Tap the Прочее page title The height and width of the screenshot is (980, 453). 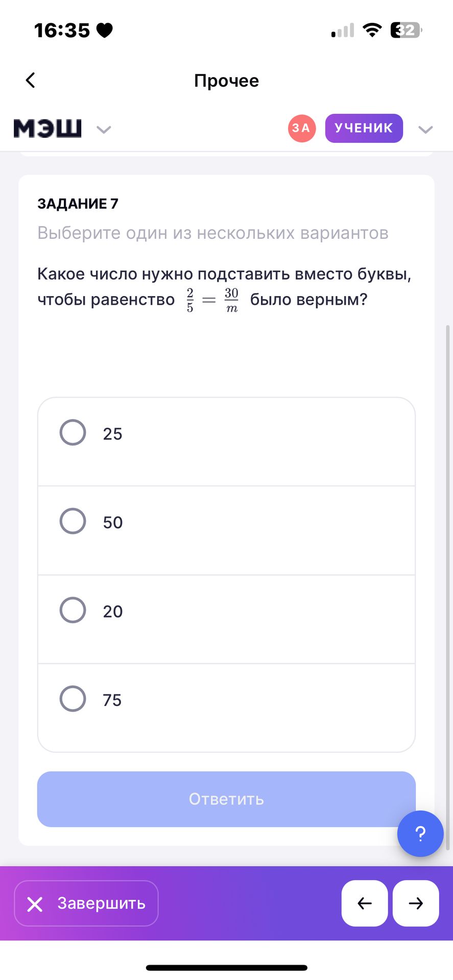tap(226, 81)
